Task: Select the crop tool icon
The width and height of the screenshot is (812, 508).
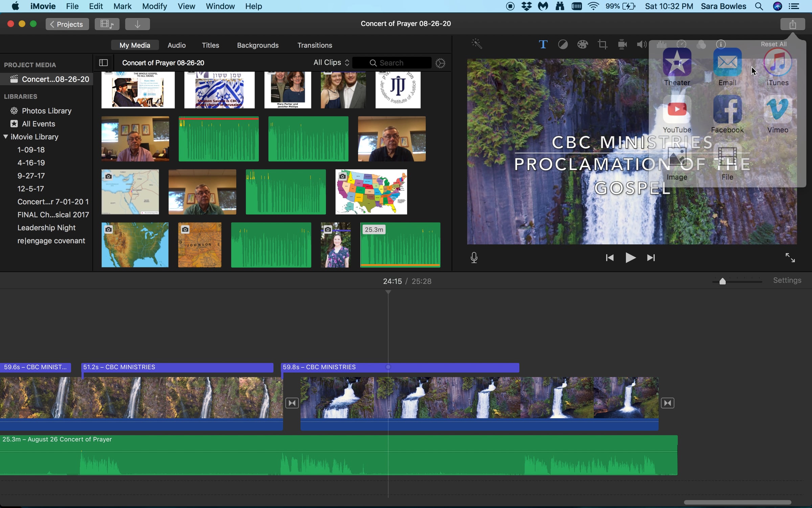Action: 602,44
